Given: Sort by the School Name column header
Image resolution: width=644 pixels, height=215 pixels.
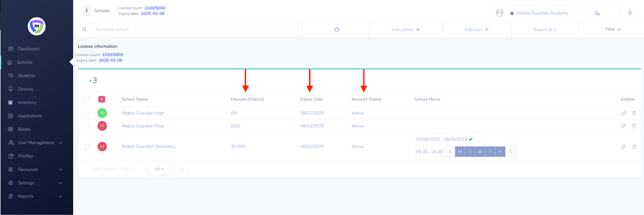Looking at the screenshot, I should point(134,99).
